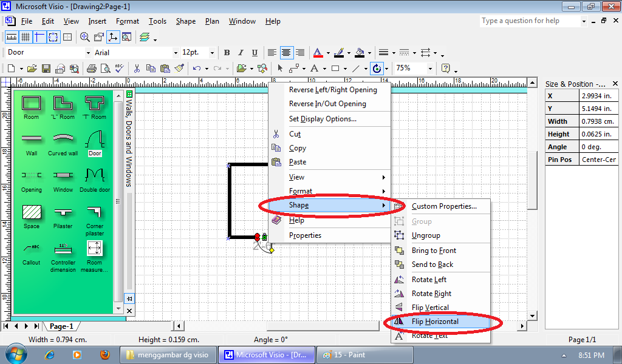622x364 pixels.
Task: Open the Shapes stencil icon
Action: tap(241, 69)
